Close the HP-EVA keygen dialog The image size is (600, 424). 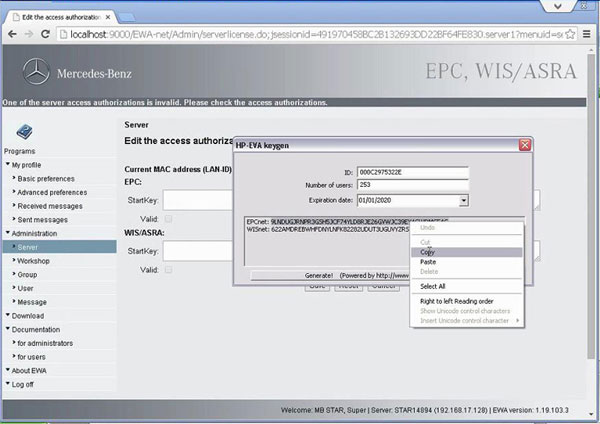[x=525, y=145]
